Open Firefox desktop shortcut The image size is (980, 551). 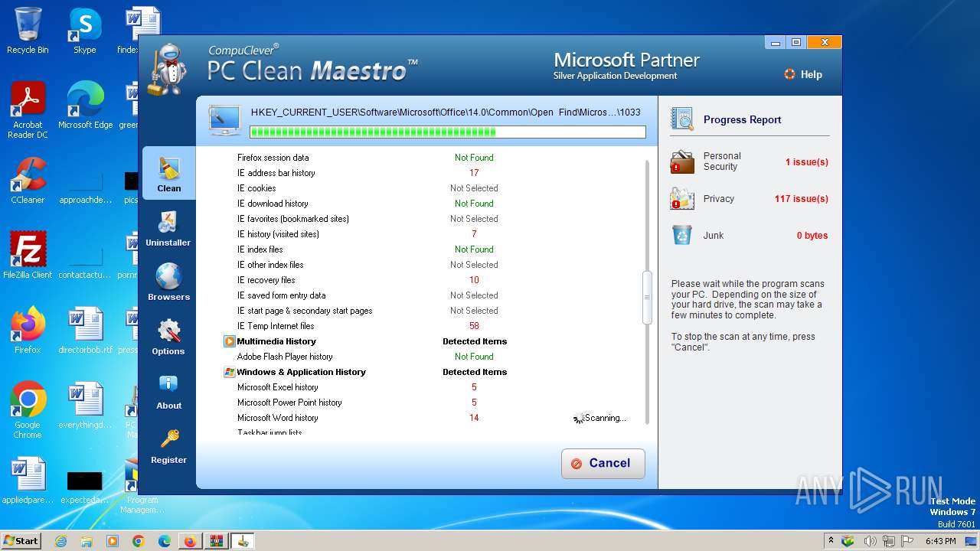click(28, 331)
